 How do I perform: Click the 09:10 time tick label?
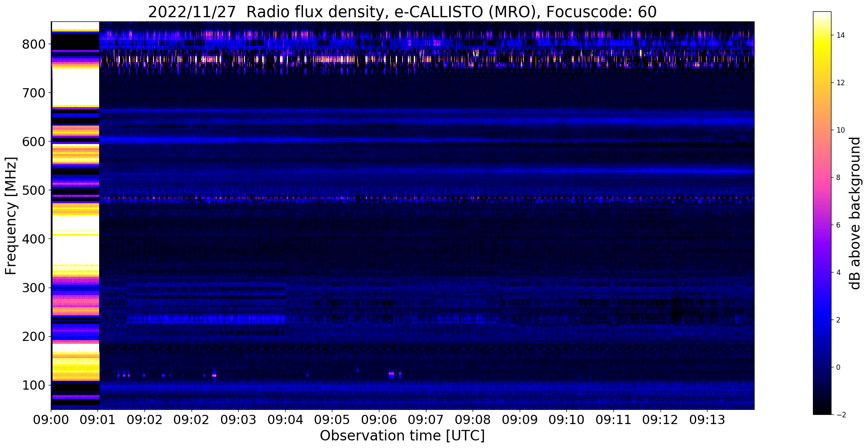point(567,420)
